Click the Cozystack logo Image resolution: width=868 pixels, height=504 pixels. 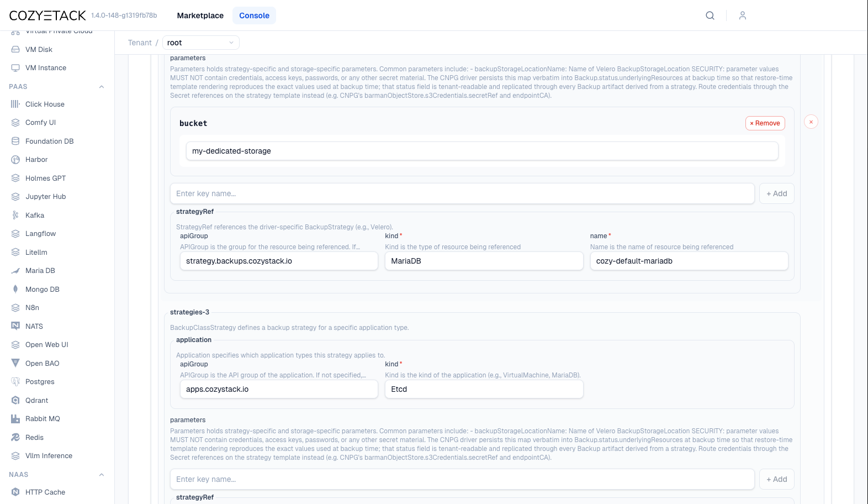click(47, 15)
